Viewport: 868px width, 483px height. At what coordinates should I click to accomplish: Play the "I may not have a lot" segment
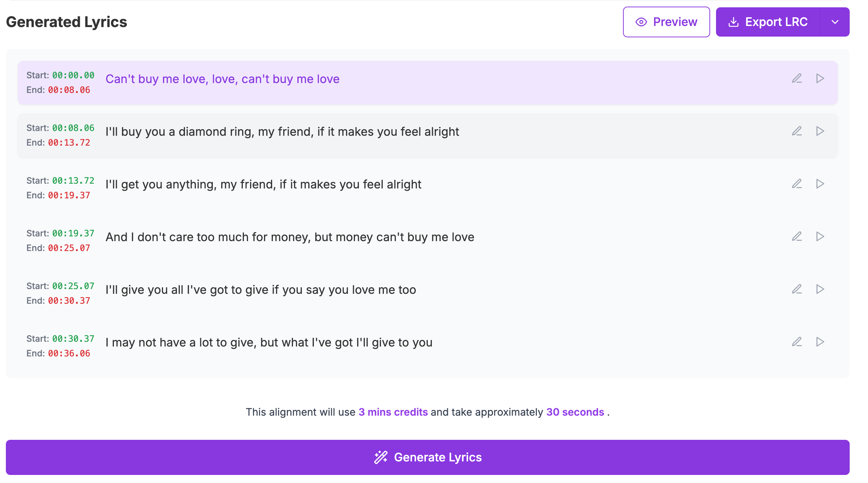point(820,342)
